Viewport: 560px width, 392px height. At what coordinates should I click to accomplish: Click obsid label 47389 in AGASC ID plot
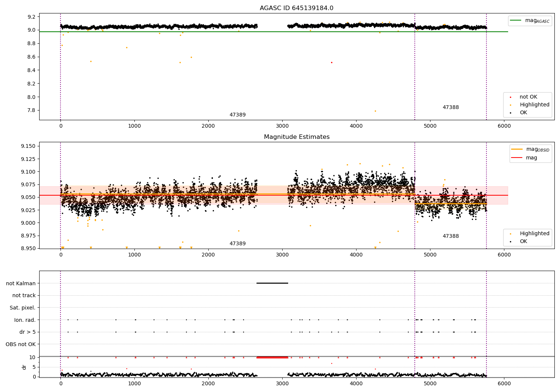point(237,115)
